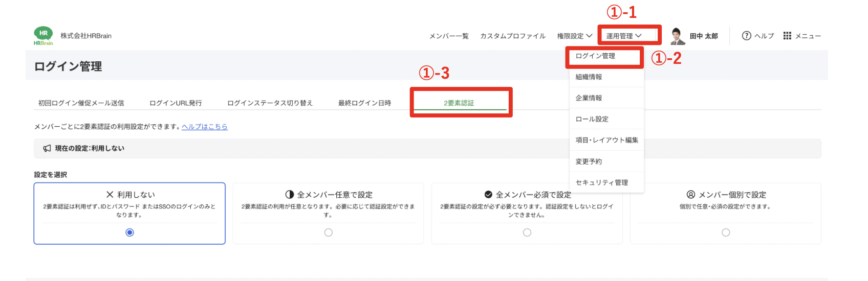Select ログイン管理 in the dropdown menu

tap(595, 56)
